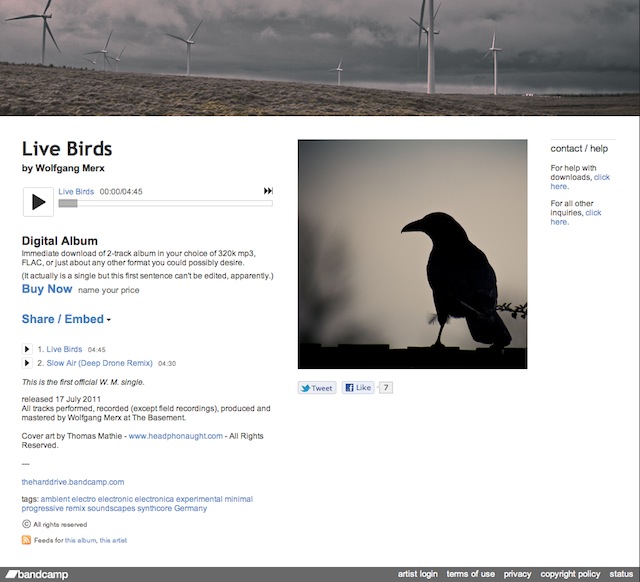Click the wind turbine header banner
640x582 pixels.
(320, 58)
